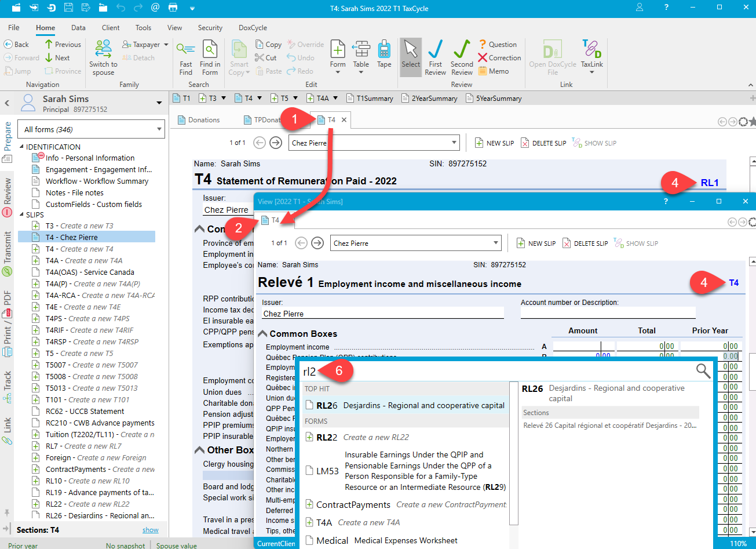Collapse the SLIPS tree section
This screenshot has width=756, height=549.
click(x=21, y=214)
